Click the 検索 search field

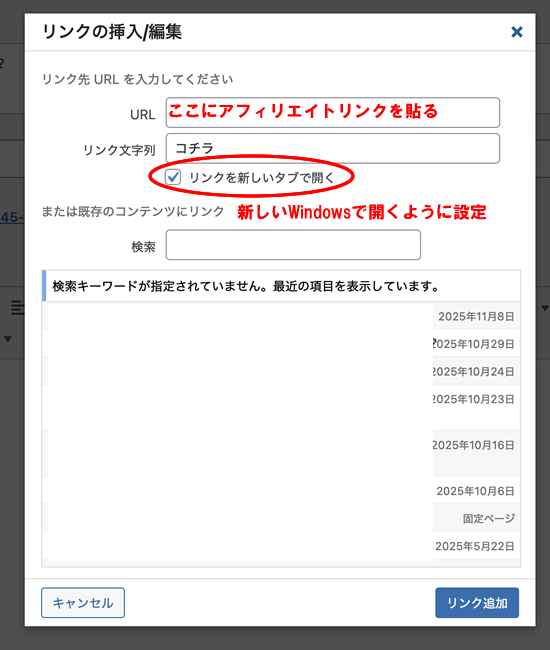coord(293,245)
